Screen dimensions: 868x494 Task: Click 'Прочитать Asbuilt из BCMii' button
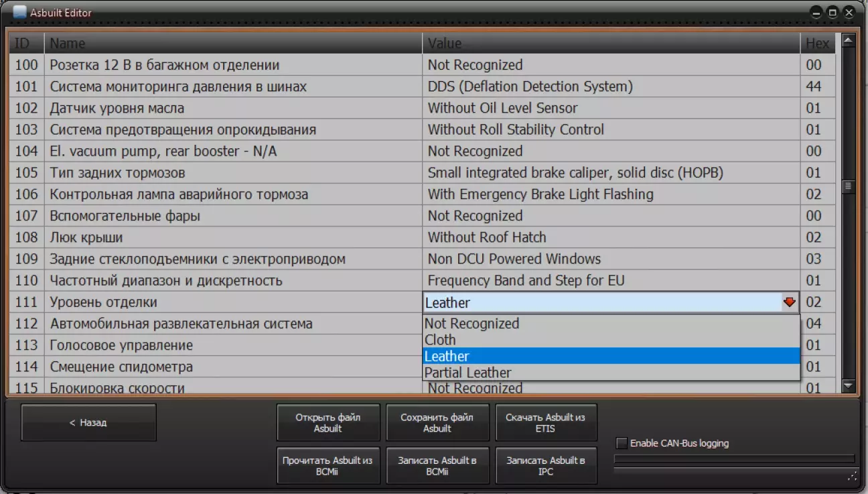click(328, 466)
